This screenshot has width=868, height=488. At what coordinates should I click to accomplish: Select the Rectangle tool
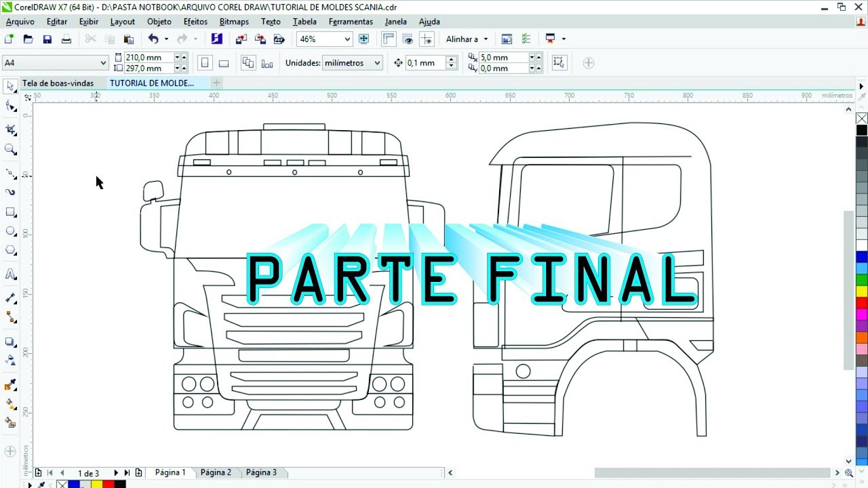tap(10, 212)
